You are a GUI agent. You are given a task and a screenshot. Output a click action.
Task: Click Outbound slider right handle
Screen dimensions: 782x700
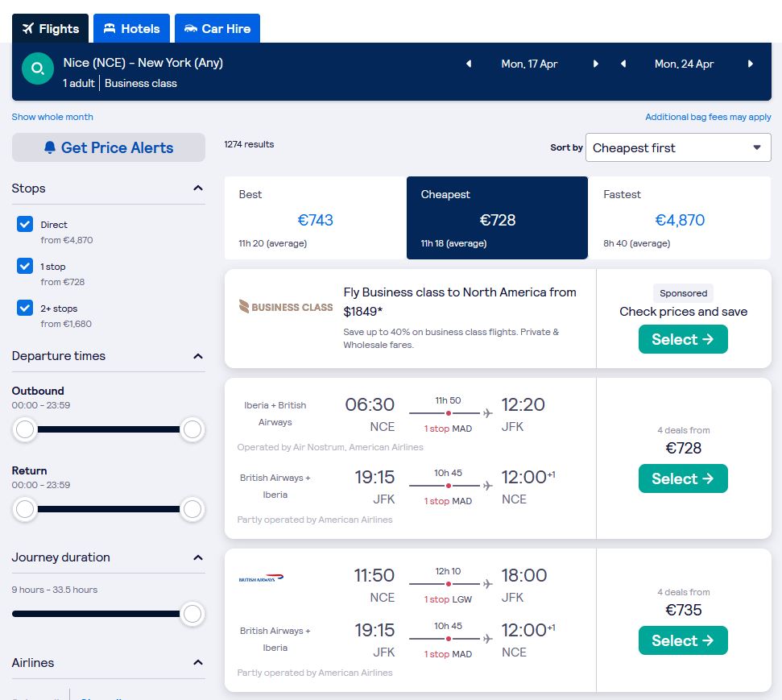192,429
